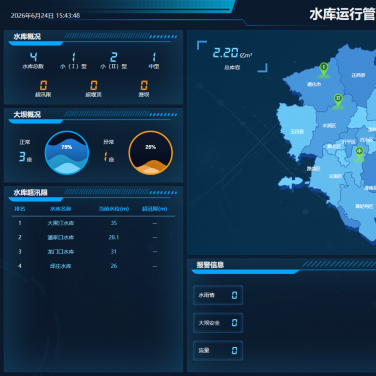Click water level value 26
376x376 pixels.
pyautogui.click(x=114, y=266)
